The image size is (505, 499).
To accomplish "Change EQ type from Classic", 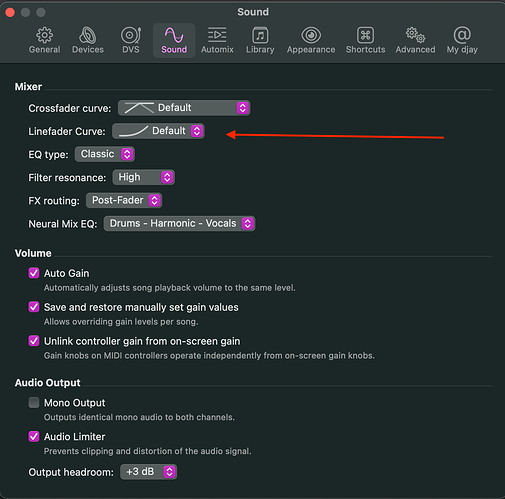I will click(105, 154).
